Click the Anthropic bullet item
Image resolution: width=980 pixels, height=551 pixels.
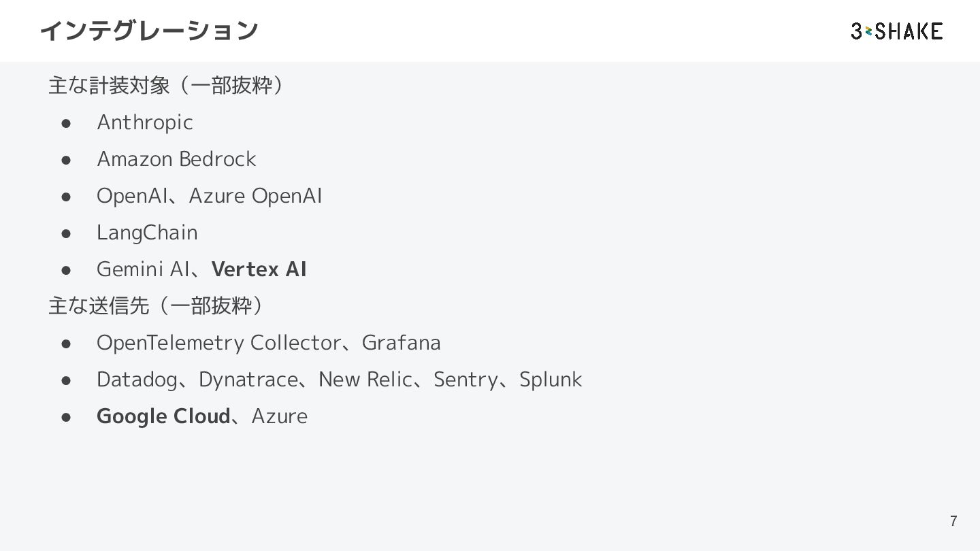point(144,122)
